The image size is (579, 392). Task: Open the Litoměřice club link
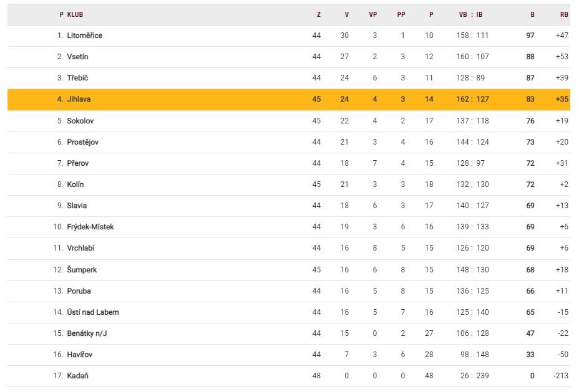point(85,36)
